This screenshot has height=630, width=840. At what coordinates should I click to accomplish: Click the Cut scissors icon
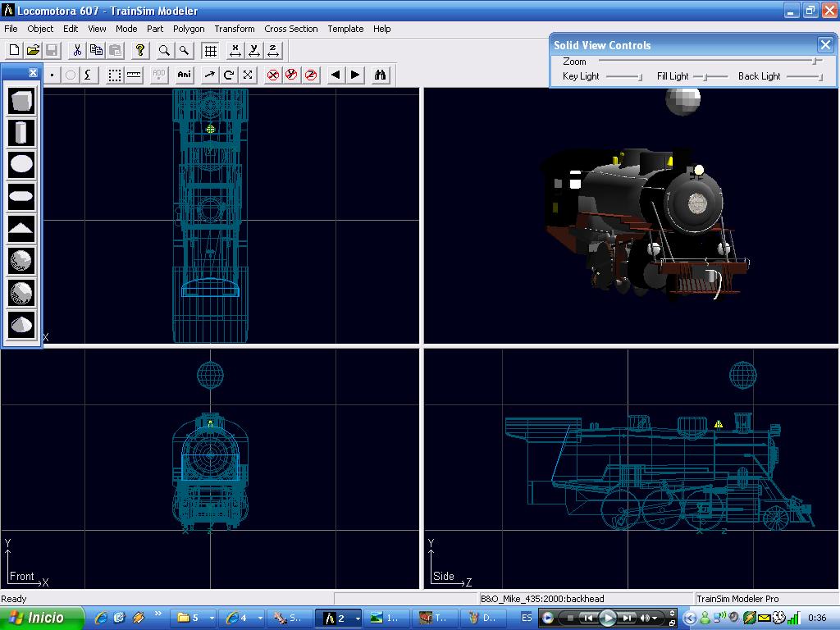click(x=76, y=51)
